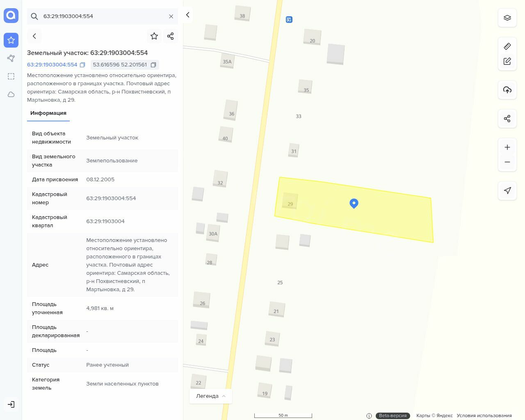This screenshot has width=525, height=420.
Task: Share parcel from info panel header
Action: coord(171,36)
